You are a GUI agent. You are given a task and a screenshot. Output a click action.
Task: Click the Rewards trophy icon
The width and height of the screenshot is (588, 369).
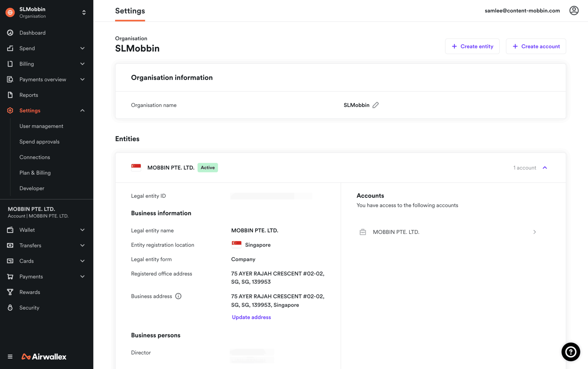tap(10, 292)
